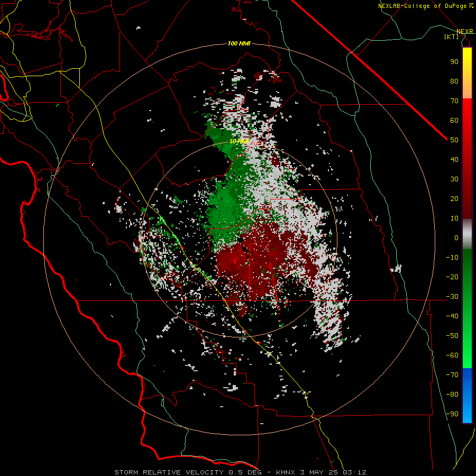
Task: Select the 100 NMI range ring label
Action: [x=239, y=43]
